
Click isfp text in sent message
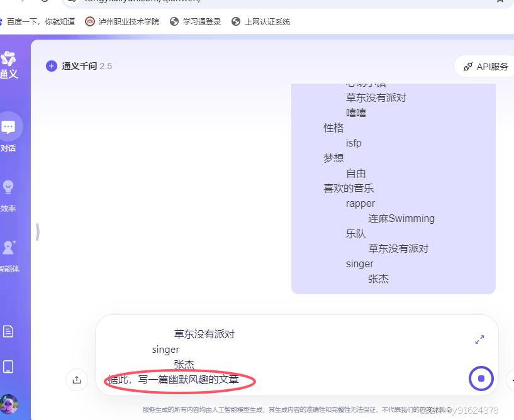(x=354, y=143)
